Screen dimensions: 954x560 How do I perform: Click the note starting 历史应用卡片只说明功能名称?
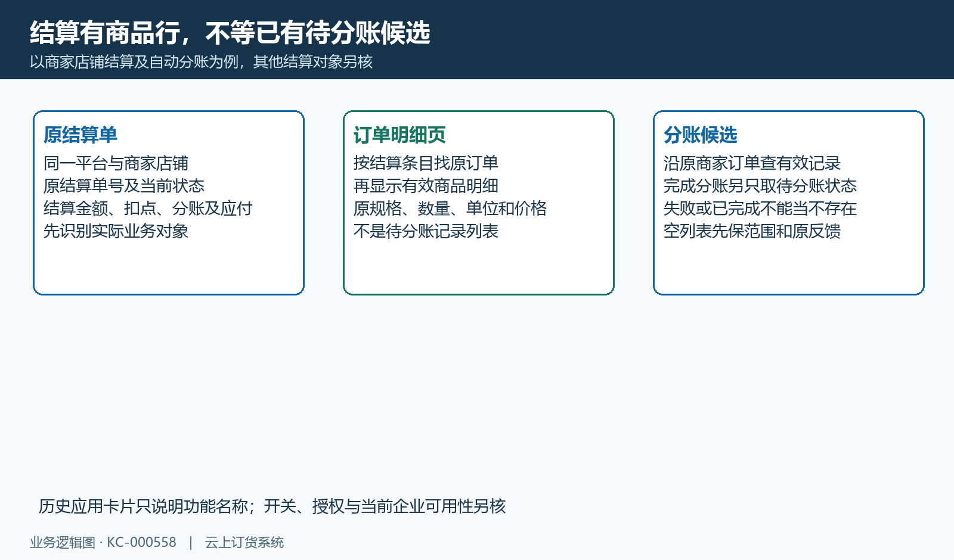272,506
